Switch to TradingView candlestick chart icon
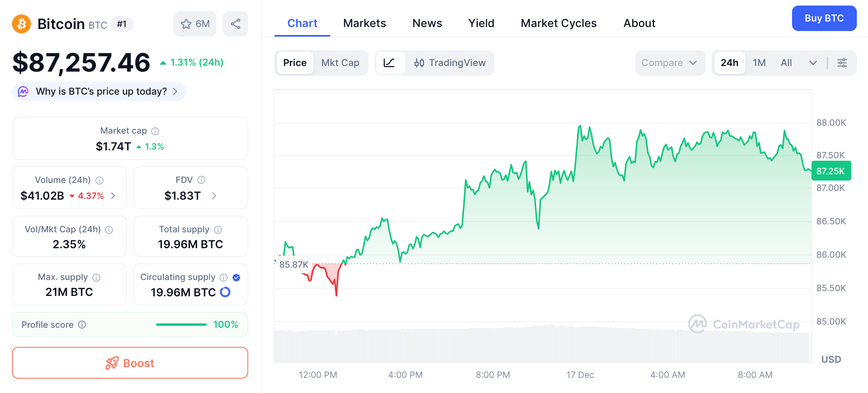The height and width of the screenshot is (393, 868). pyautogui.click(x=419, y=62)
